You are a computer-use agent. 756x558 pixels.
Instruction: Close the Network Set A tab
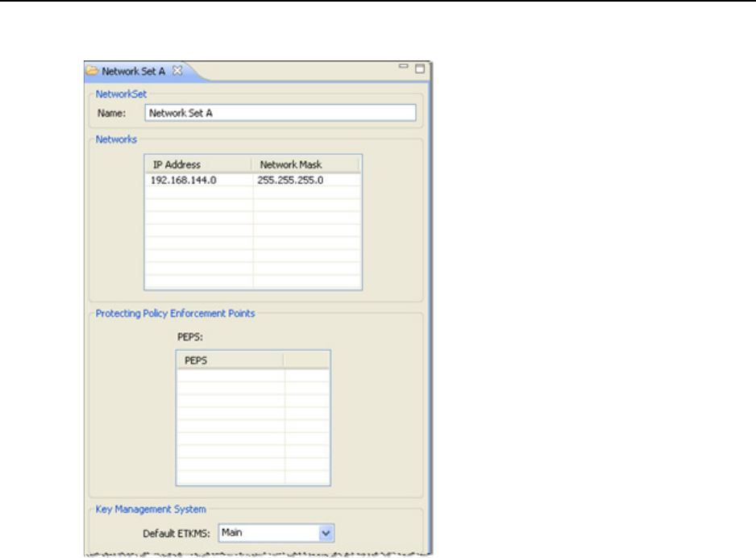click(x=177, y=71)
